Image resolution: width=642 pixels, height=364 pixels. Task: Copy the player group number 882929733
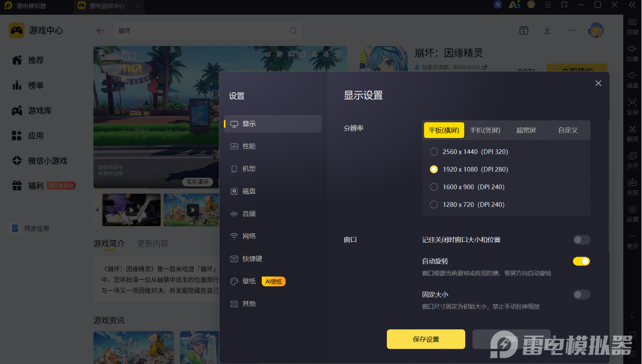485,67
